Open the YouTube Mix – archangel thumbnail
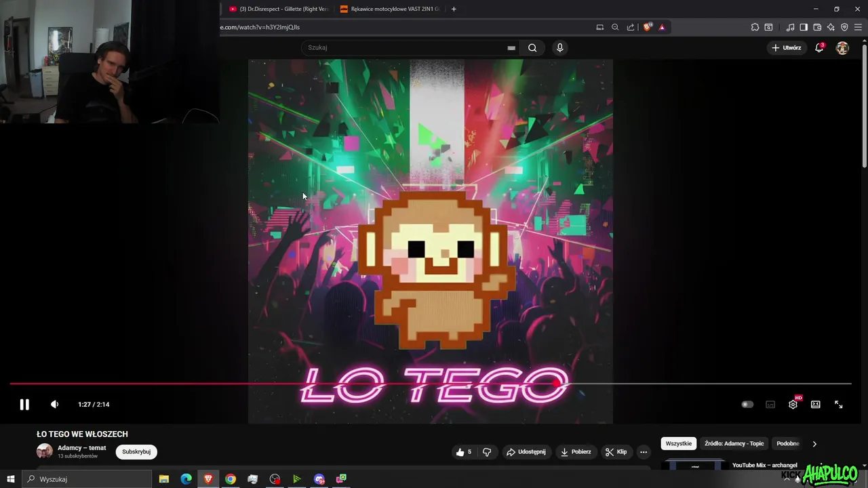Image resolution: width=868 pixels, height=488 pixels. click(x=694, y=465)
